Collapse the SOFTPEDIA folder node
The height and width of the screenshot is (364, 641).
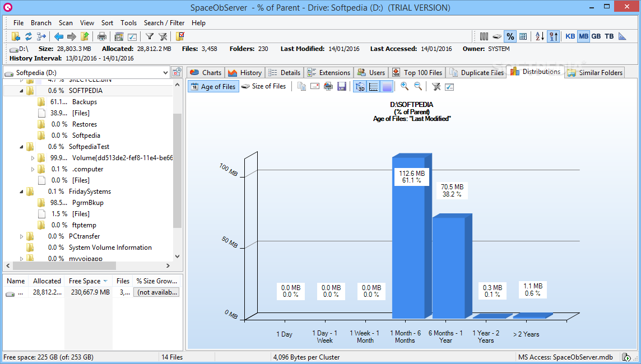pyautogui.click(x=21, y=91)
